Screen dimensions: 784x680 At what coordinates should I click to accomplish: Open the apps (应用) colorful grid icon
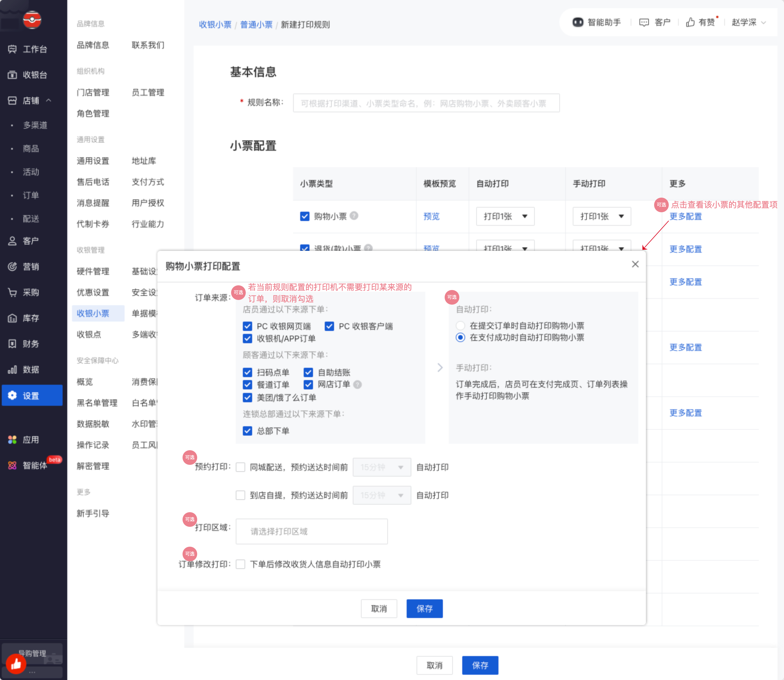[12, 439]
